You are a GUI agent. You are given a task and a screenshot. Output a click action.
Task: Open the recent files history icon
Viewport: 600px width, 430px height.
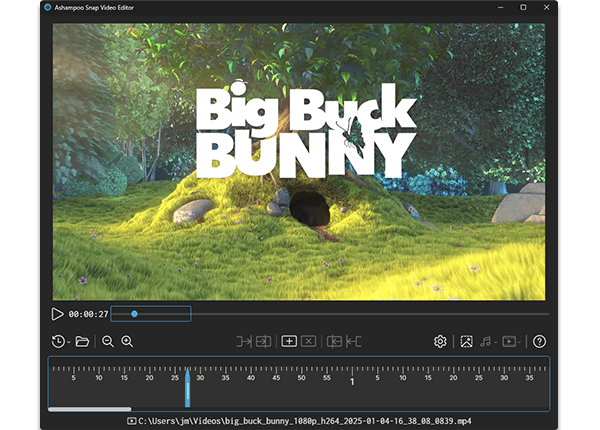click(x=58, y=341)
